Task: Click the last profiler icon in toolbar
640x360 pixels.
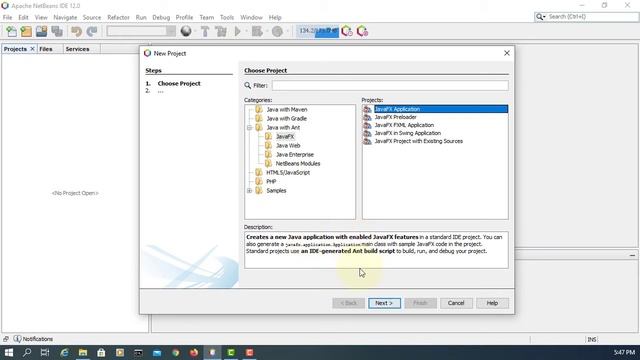Action: point(362,31)
